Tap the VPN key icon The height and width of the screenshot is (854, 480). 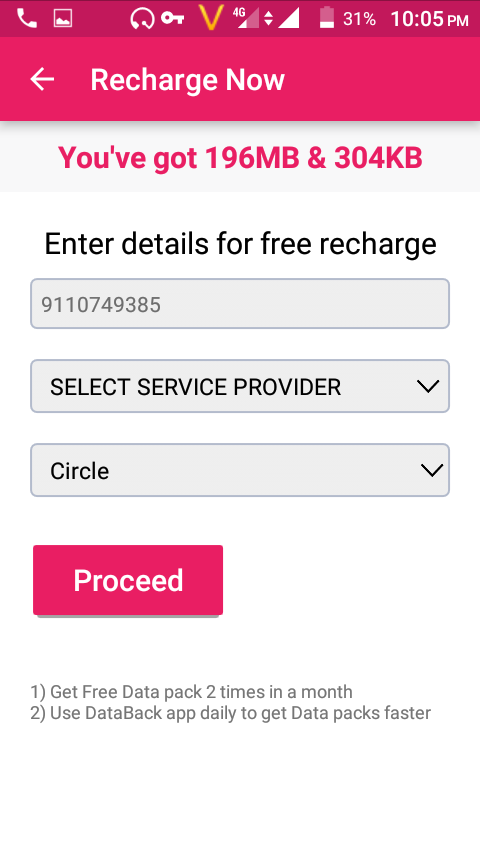click(173, 19)
